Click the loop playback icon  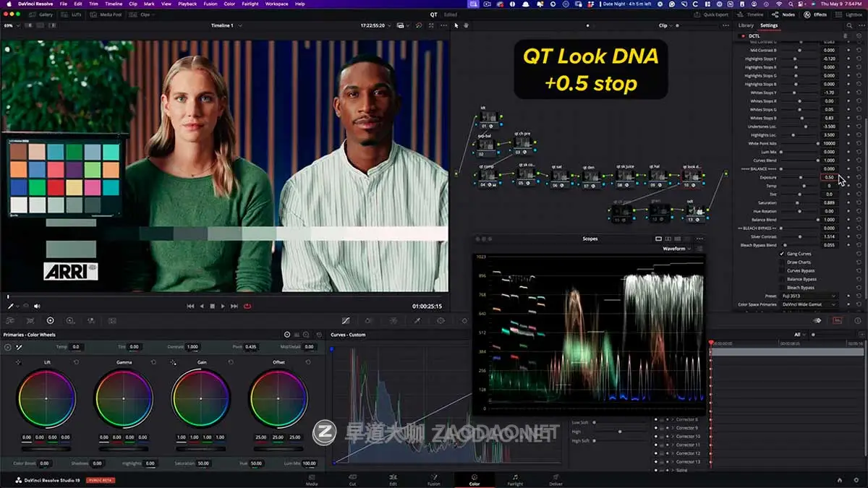(x=247, y=306)
